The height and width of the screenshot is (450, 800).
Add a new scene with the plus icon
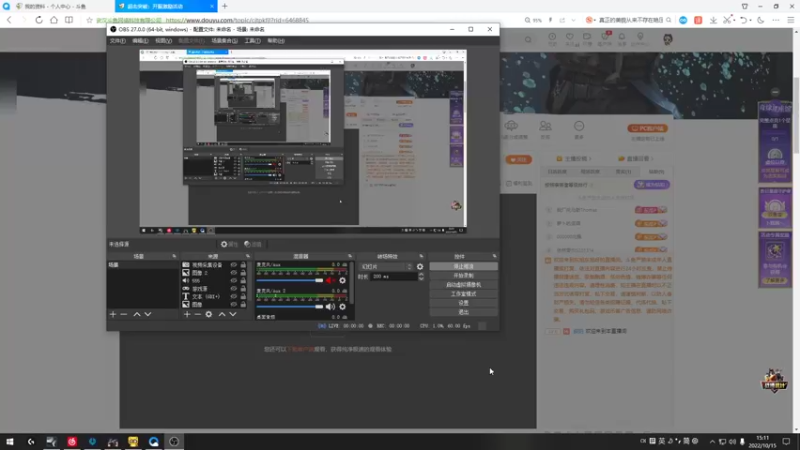(113, 314)
